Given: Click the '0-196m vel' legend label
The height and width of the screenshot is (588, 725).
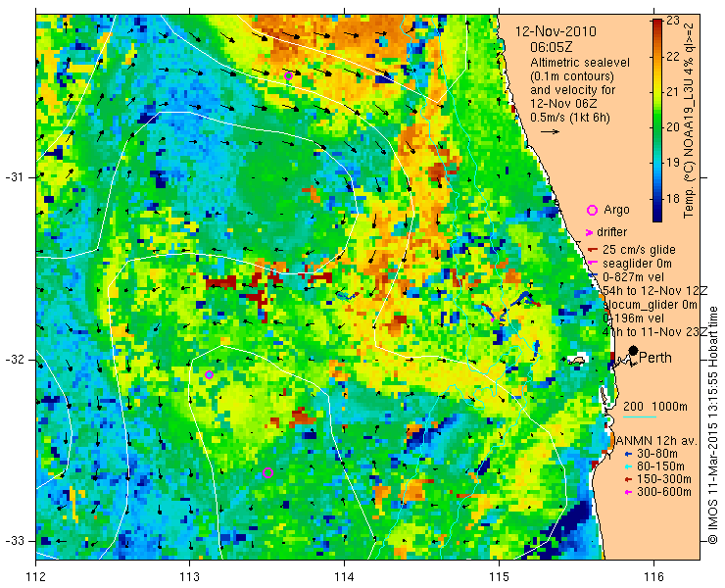Looking at the screenshot, I should pos(634,318).
